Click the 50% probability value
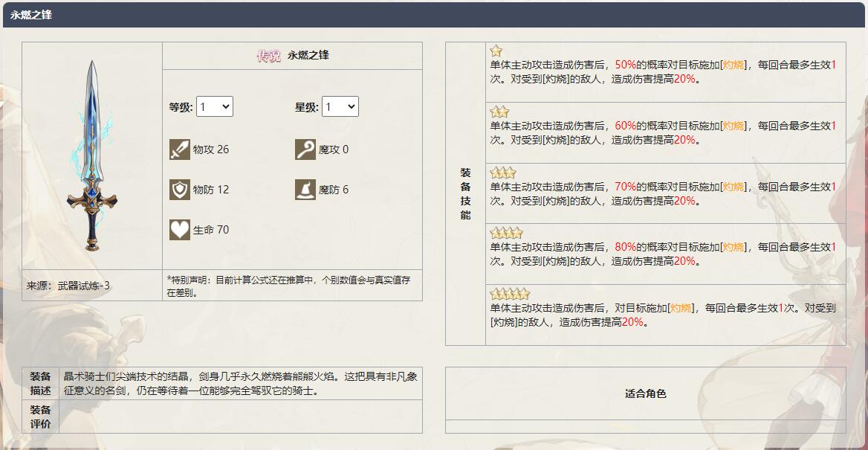 coord(626,65)
